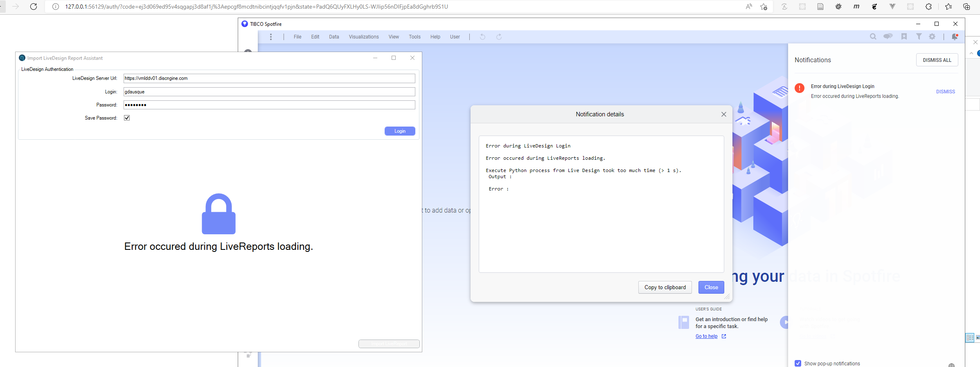Open the File menu

click(x=297, y=37)
